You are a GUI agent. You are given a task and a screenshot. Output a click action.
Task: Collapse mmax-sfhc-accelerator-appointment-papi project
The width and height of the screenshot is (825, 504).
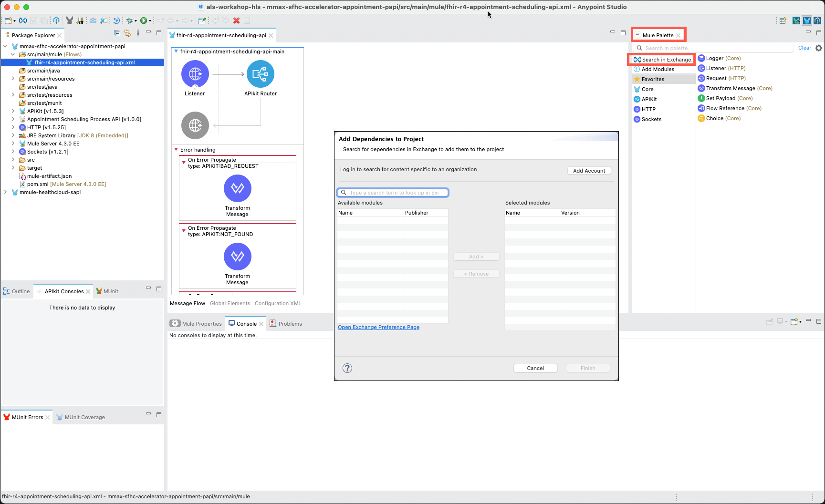tap(5, 46)
